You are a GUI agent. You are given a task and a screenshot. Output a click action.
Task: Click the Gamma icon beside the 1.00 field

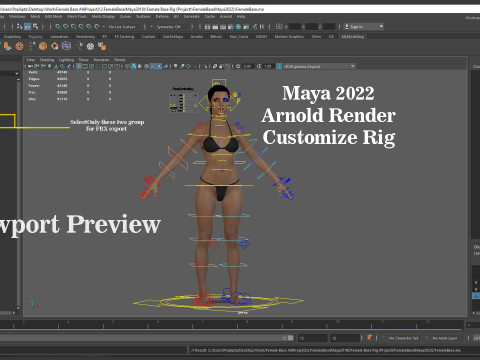[259, 66]
